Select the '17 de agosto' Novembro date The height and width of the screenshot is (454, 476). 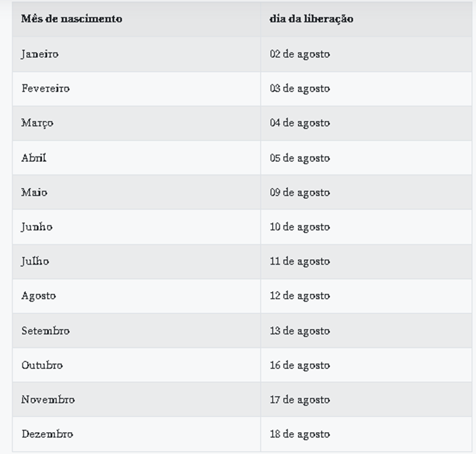tap(299, 400)
